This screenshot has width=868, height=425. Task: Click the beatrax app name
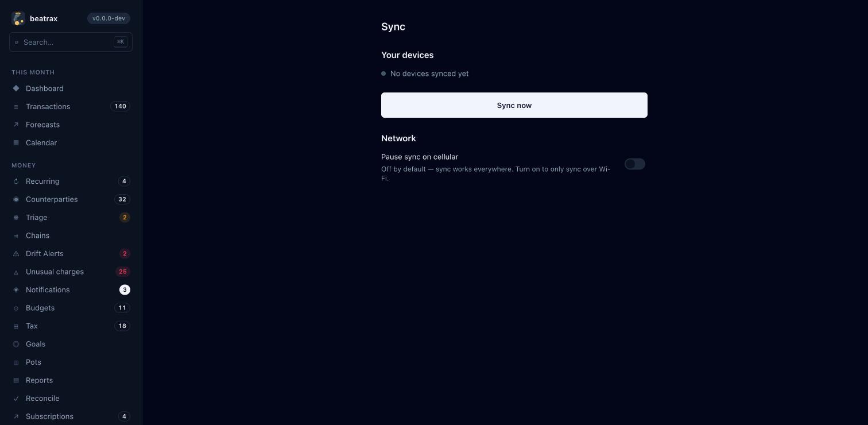coord(44,19)
